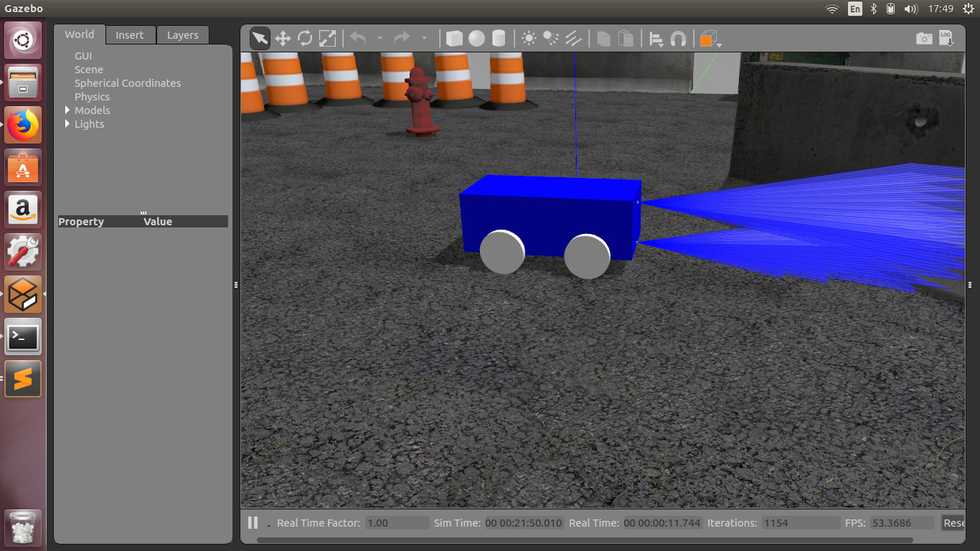Enable the snap tool (magnet icon)
This screenshot has height=551, width=980.
pyautogui.click(x=678, y=38)
